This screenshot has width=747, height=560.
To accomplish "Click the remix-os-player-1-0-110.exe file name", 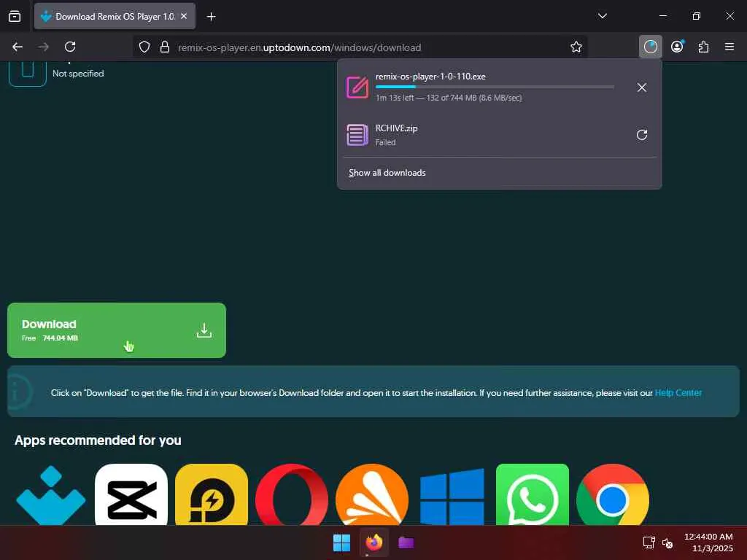I will (x=430, y=76).
